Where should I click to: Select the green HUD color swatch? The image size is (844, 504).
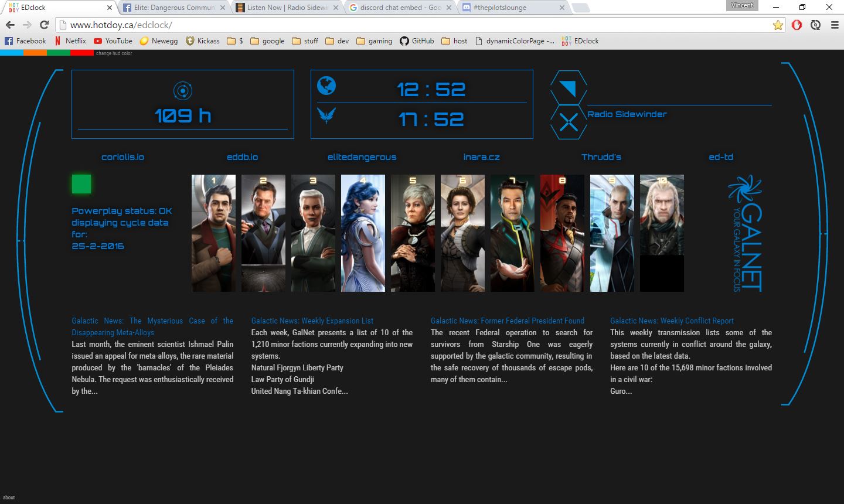pos(59,53)
